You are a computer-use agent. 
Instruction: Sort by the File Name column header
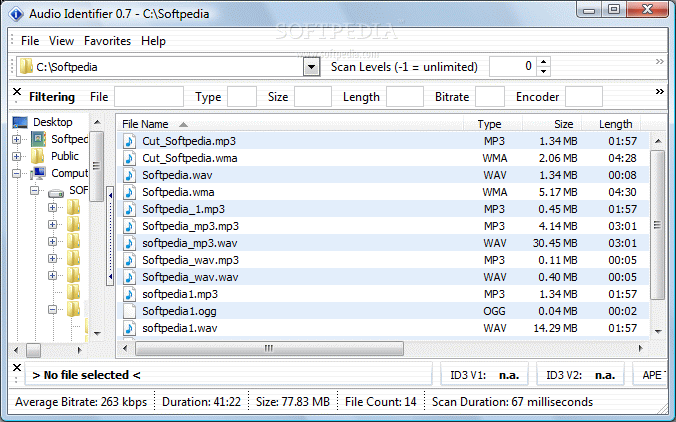tap(290, 124)
